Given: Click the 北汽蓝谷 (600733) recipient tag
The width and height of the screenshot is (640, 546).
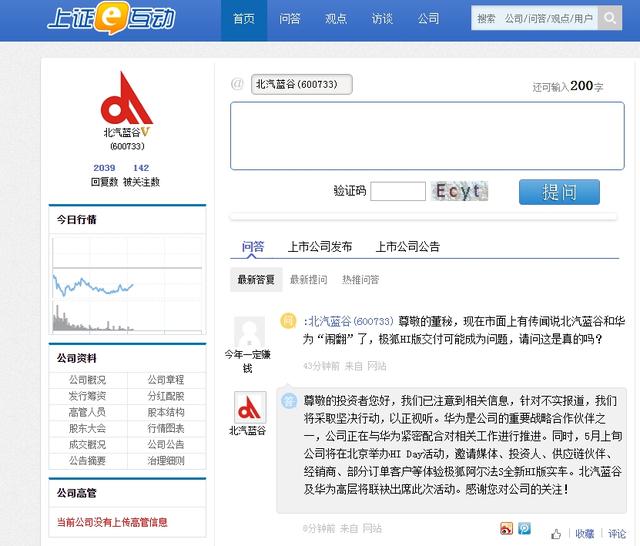Looking at the screenshot, I should click(302, 84).
